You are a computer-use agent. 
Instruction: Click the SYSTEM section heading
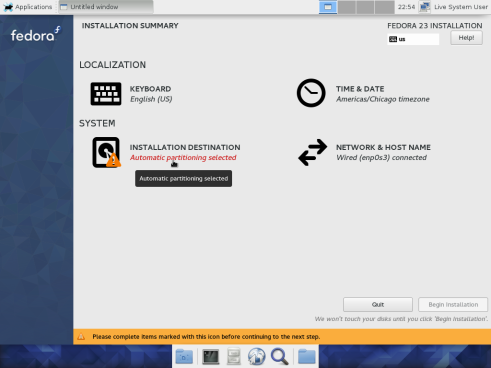97,123
